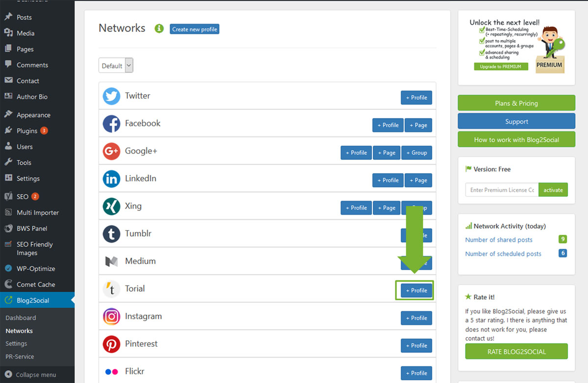This screenshot has width=588, height=383.
Task: Click the Yoast SEO icon in sidebar
Action: 8,197
